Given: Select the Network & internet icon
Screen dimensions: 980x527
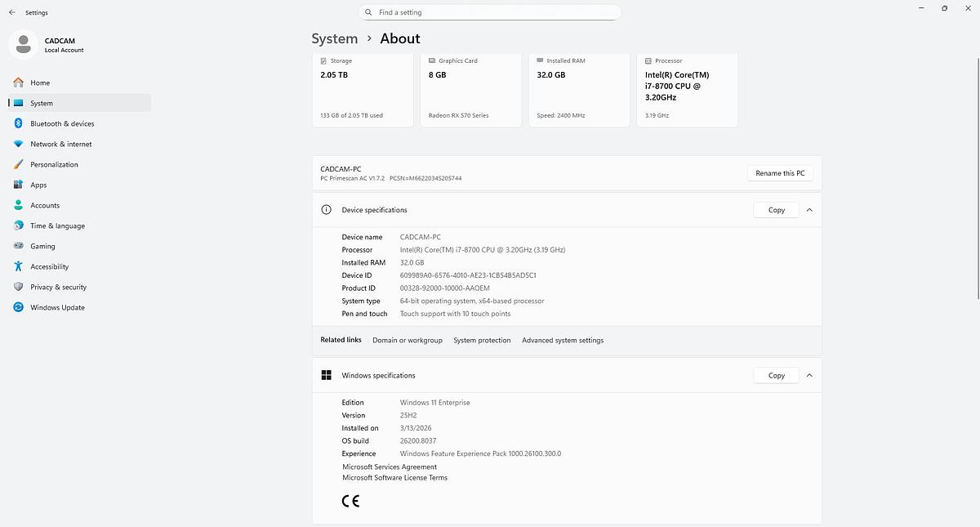Looking at the screenshot, I should click(18, 144).
